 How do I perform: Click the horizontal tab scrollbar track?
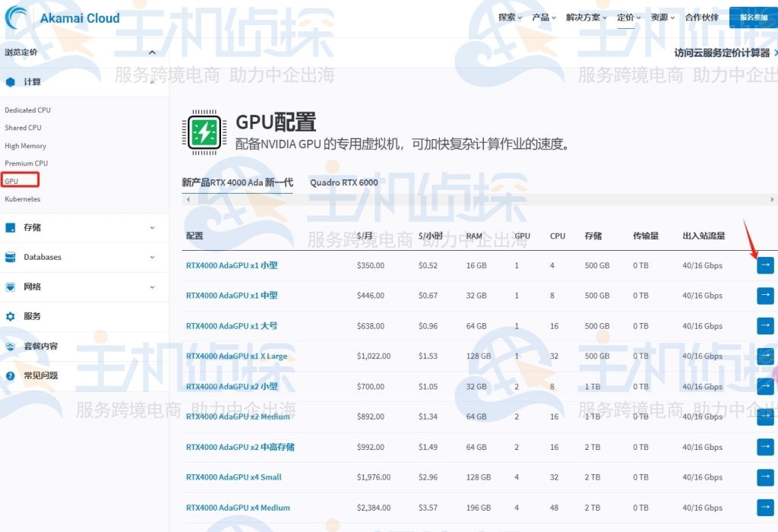(x=480, y=199)
